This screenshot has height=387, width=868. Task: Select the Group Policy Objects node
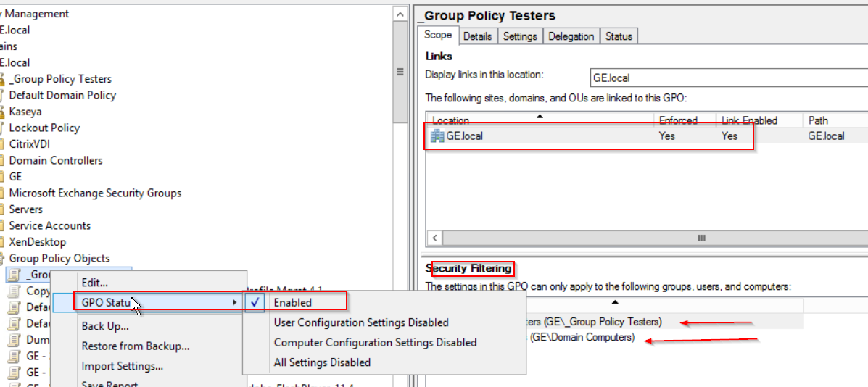59,258
